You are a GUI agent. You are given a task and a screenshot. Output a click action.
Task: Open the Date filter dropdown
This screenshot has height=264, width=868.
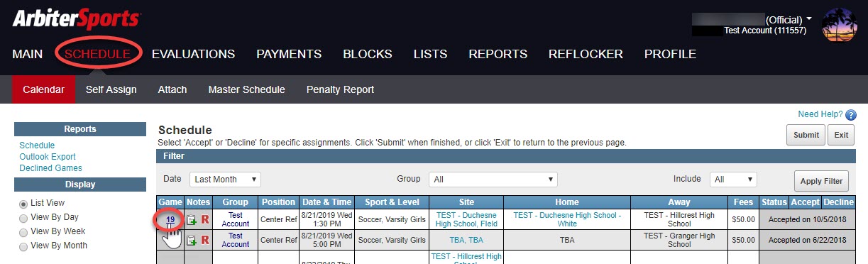pyautogui.click(x=225, y=180)
